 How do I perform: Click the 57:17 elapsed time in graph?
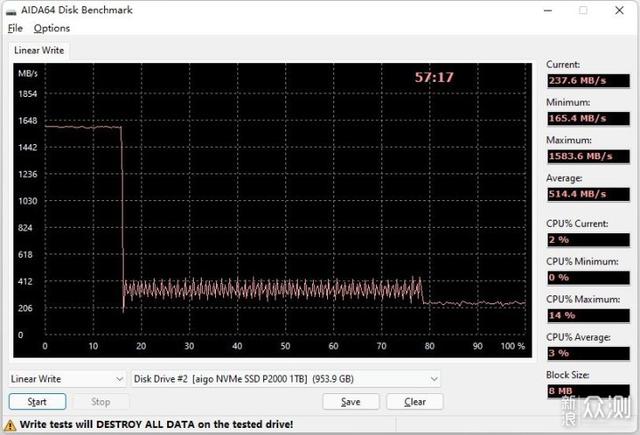tap(434, 77)
